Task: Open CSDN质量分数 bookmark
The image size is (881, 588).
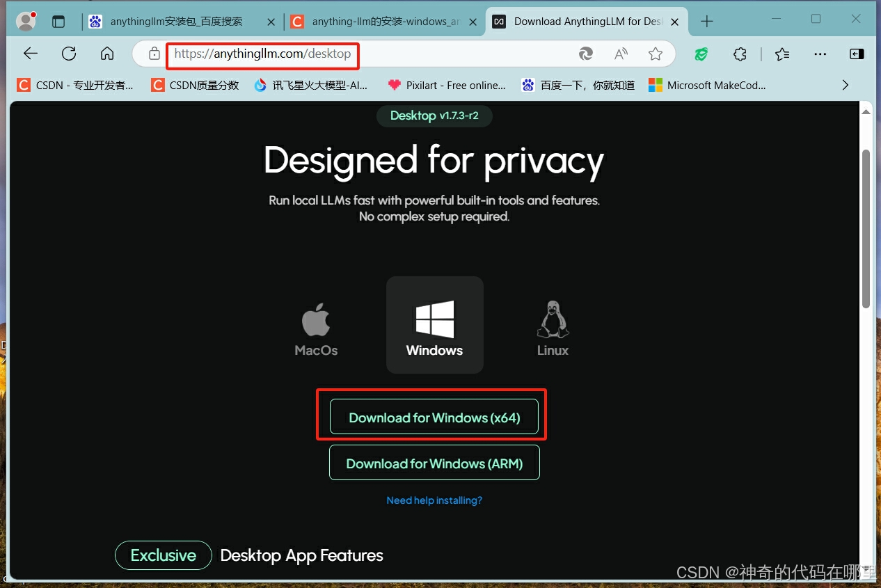Action: pyautogui.click(x=195, y=85)
